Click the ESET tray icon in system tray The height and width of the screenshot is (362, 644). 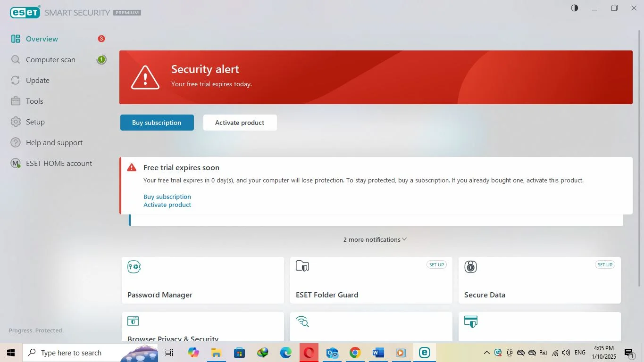click(x=498, y=353)
